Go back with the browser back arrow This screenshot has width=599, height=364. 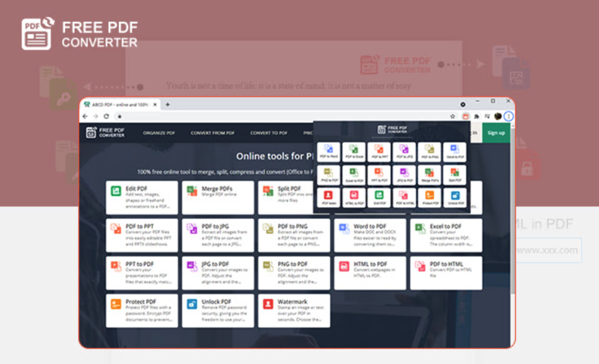click(x=85, y=116)
